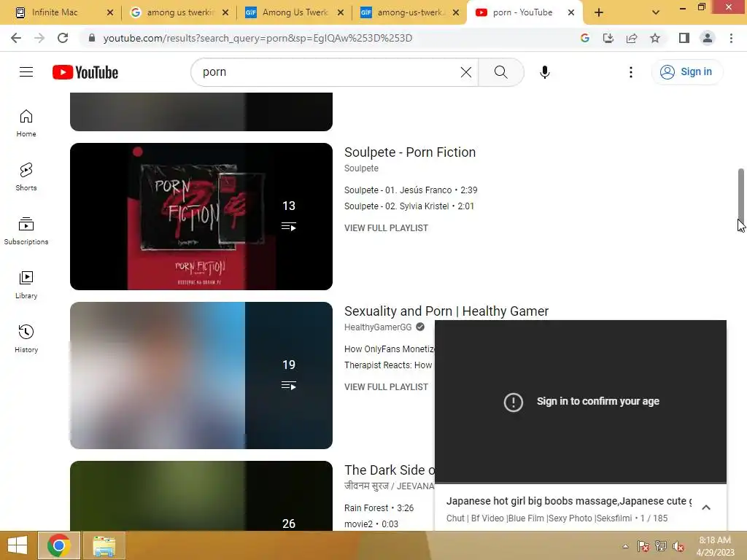Open the Soulpete - Porn Fiction title

(x=410, y=152)
